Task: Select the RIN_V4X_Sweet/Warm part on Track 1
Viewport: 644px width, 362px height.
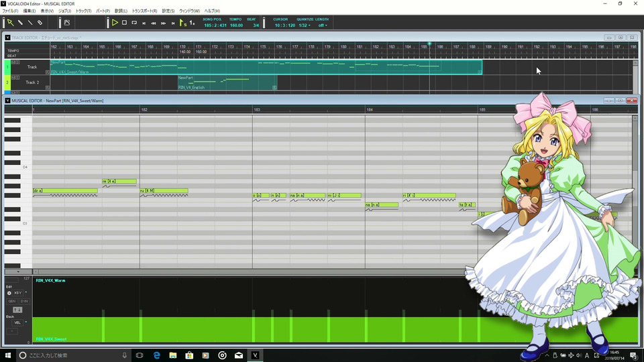Action: (x=266, y=67)
